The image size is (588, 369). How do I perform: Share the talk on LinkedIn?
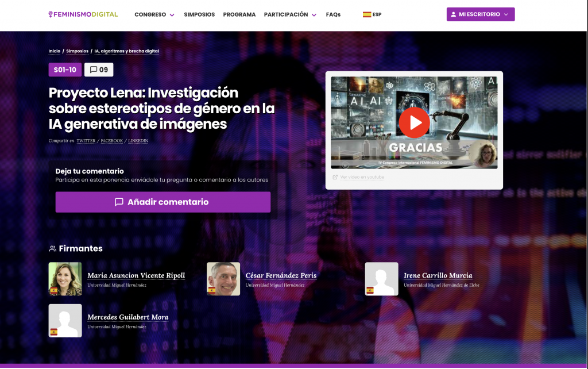138,141
